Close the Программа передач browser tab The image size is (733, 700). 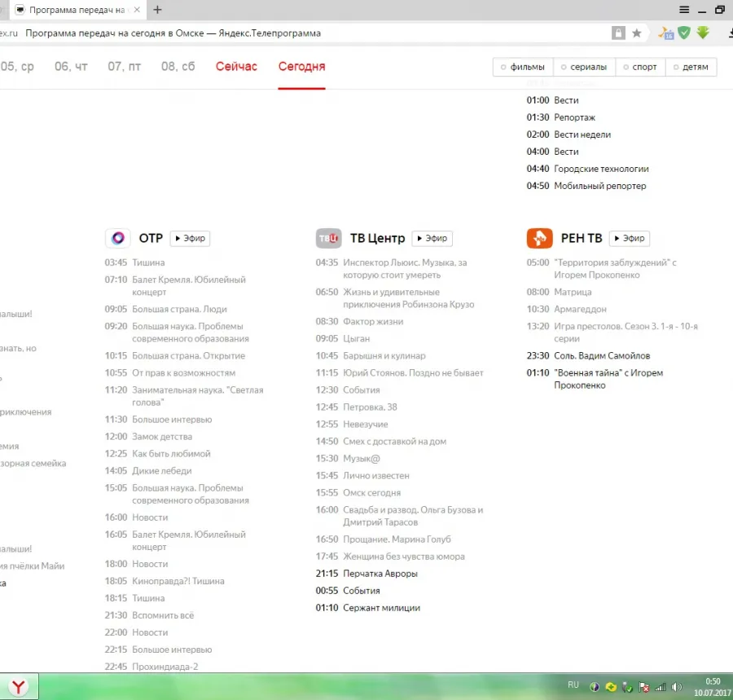pos(137,10)
